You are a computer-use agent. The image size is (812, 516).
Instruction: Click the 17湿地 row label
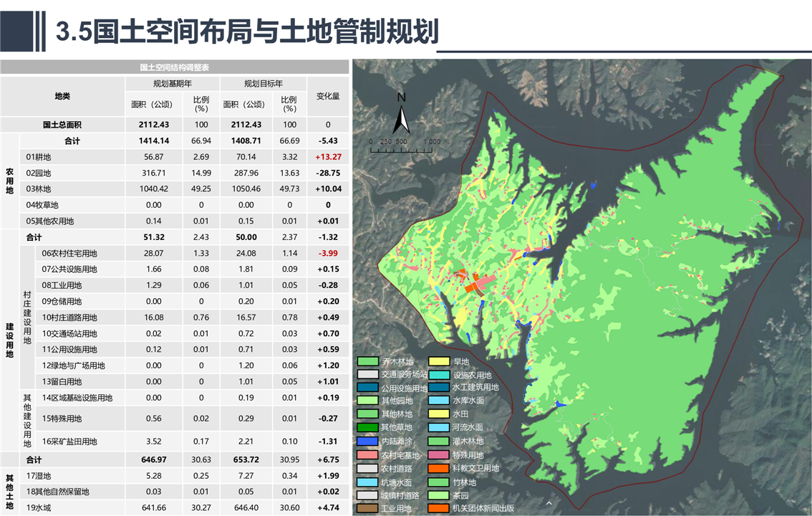click(39, 476)
